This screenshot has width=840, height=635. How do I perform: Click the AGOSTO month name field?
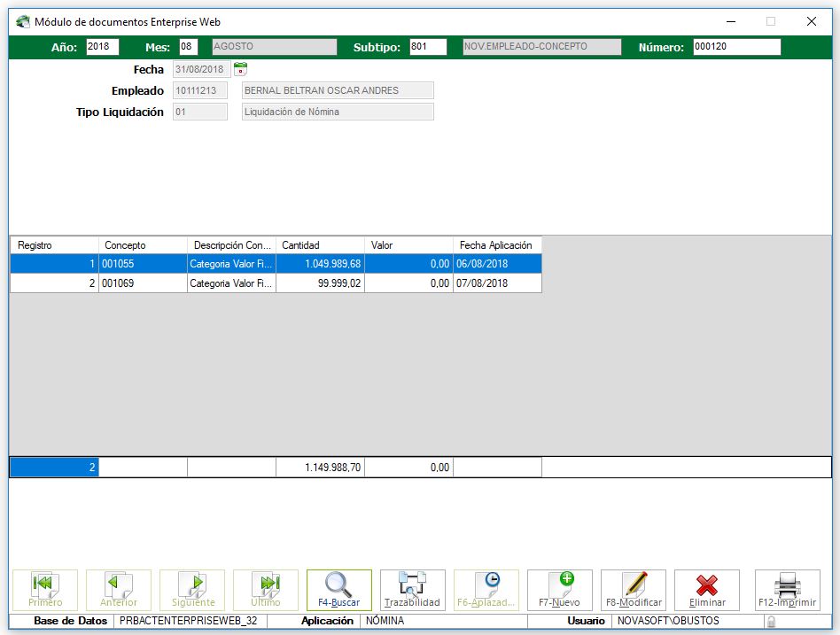point(275,47)
